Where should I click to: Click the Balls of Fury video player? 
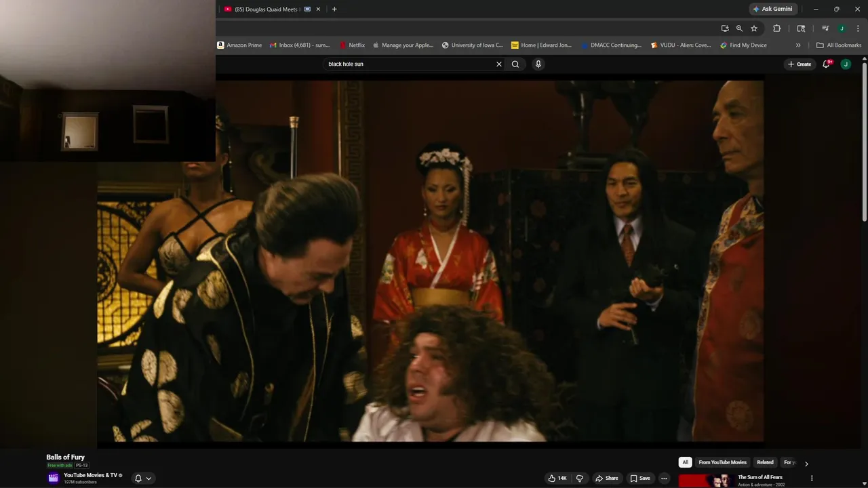click(x=431, y=261)
